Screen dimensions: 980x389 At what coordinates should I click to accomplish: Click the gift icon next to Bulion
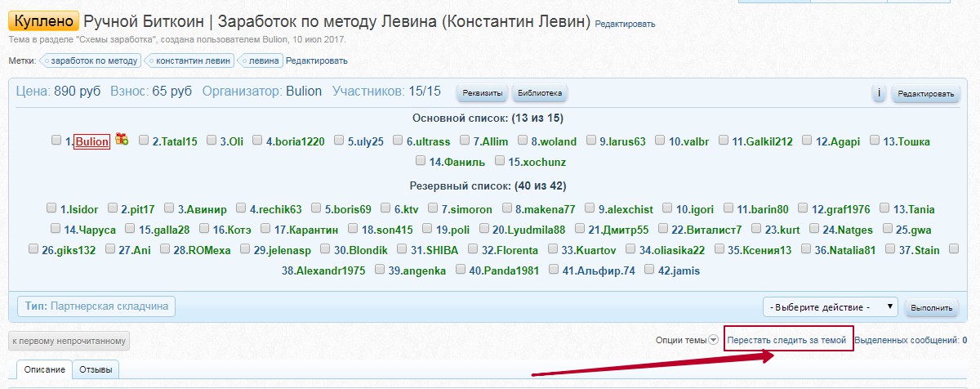click(x=122, y=140)
